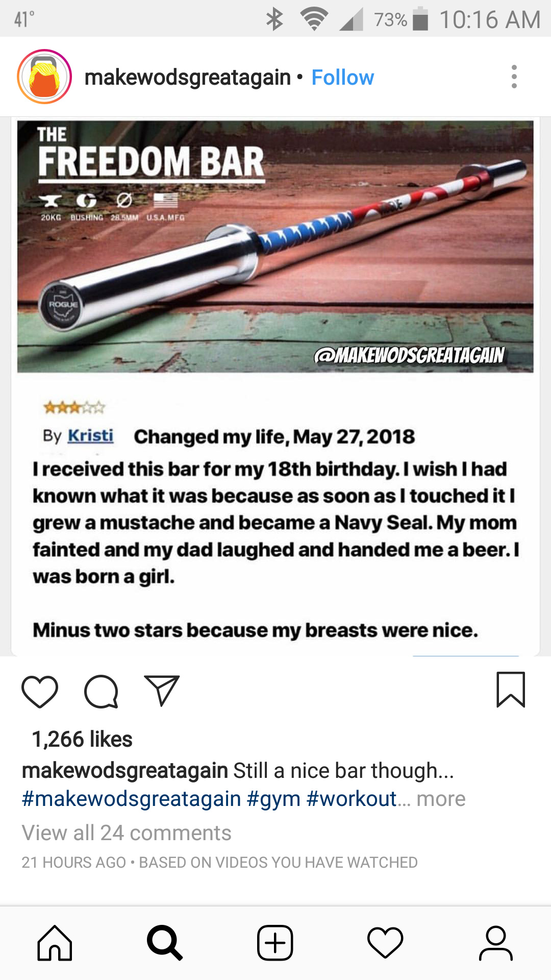Follow the makewodsgreatagain account
Screen dimensions: 551x980
(343, 78)
